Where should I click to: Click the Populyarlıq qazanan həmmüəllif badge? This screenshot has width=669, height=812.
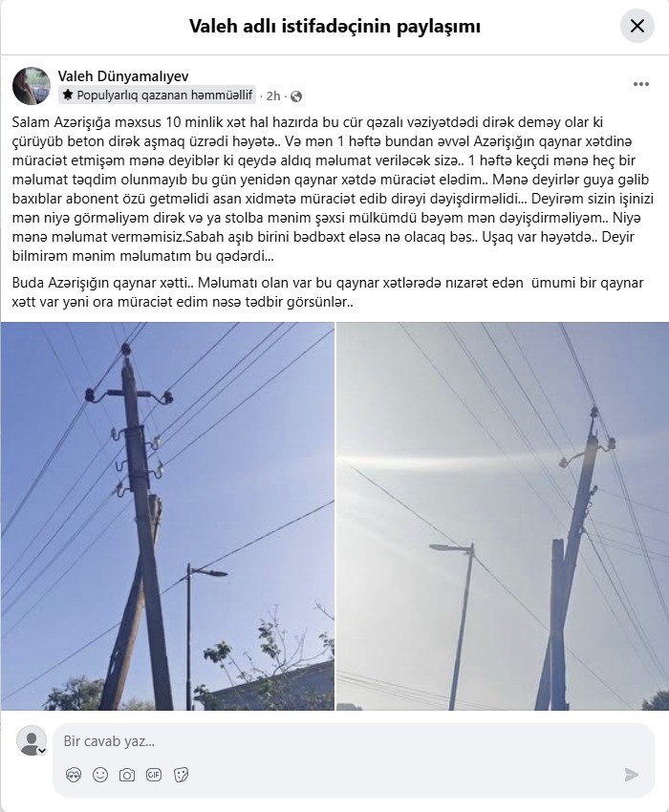click(158, 95)
